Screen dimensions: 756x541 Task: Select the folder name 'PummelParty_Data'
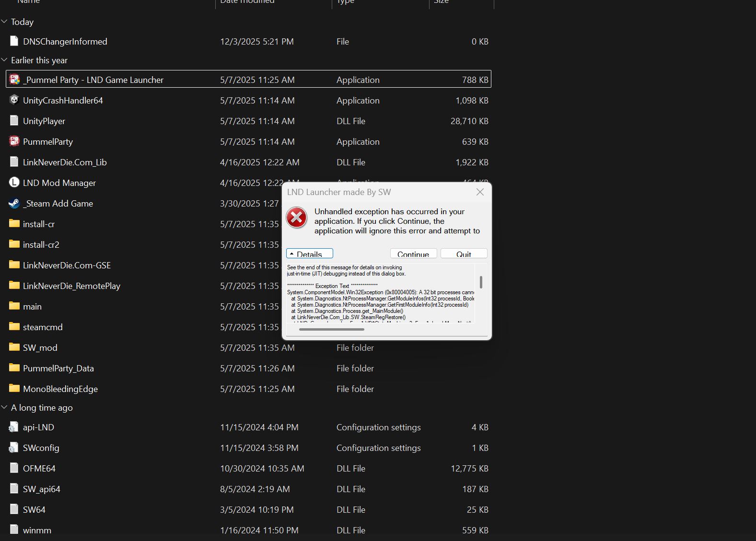tap(58, 368)
